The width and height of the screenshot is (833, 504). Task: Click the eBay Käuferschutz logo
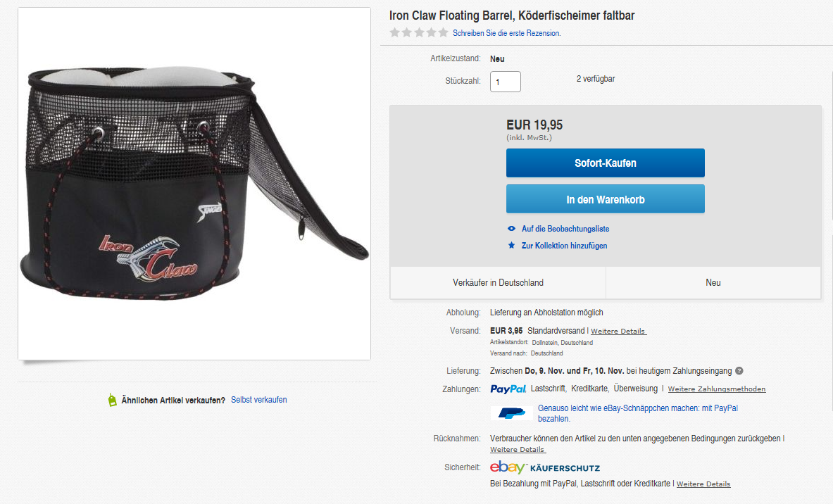tap(545, 467)
